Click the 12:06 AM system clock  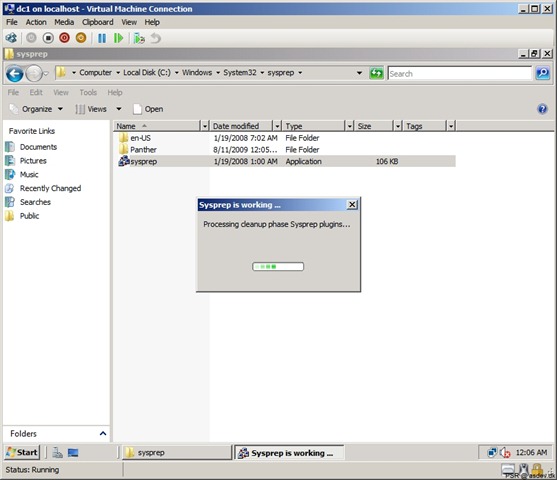[531, 452]
